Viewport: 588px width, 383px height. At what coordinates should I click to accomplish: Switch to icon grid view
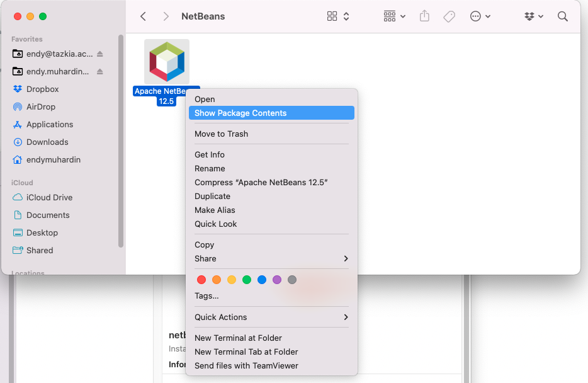tap(332, 16)
